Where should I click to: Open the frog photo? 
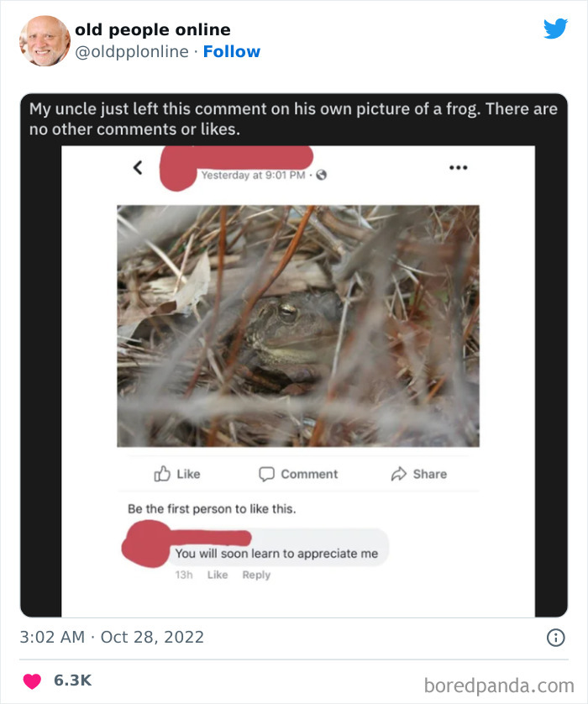pos(298,325)
